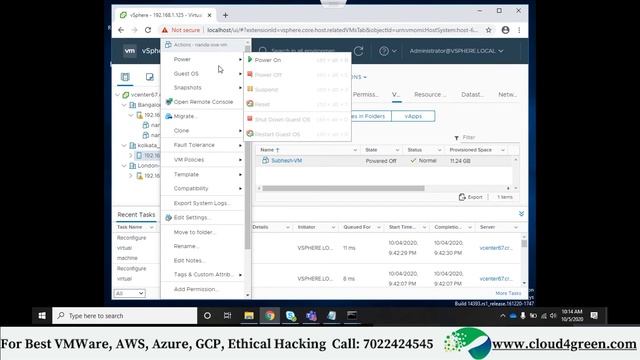Screen dimensions: 640x360
Task: Select Export System Logs
Action: click(x=202, y=203)
